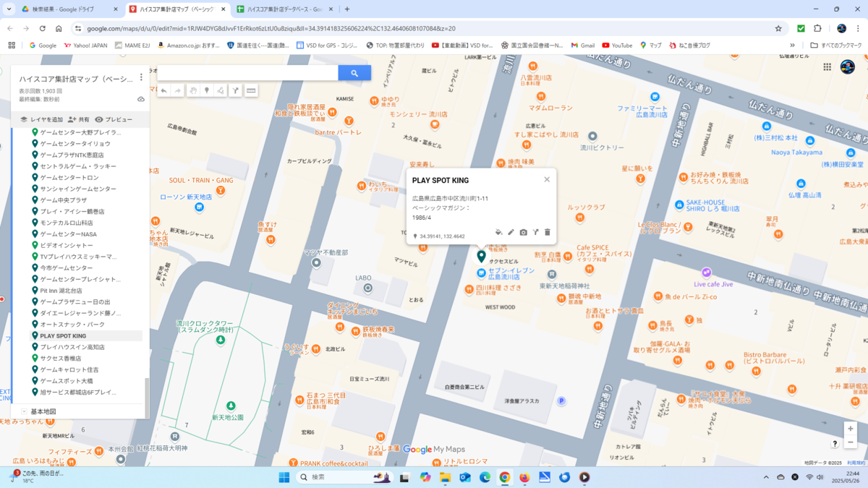The width and height of the screenshot is (868, 488).
Task: Click the blue map search button
Action: (x=354, y=73)
